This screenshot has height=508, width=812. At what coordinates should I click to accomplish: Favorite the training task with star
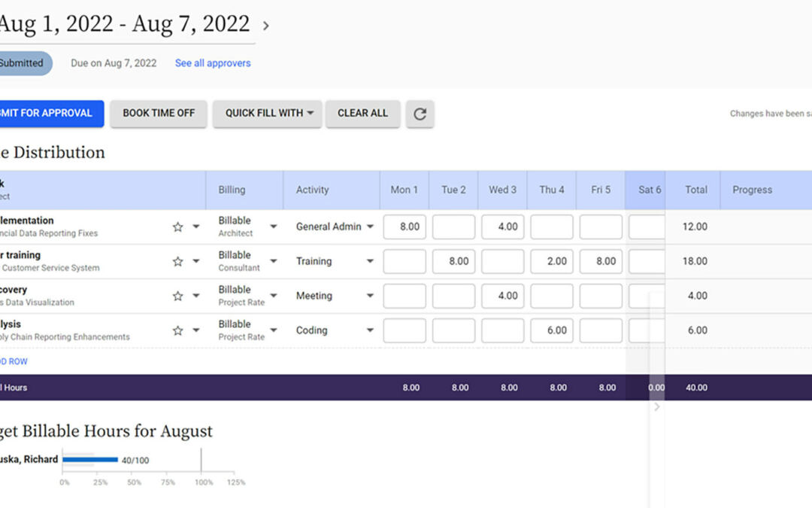coord(177,262)
